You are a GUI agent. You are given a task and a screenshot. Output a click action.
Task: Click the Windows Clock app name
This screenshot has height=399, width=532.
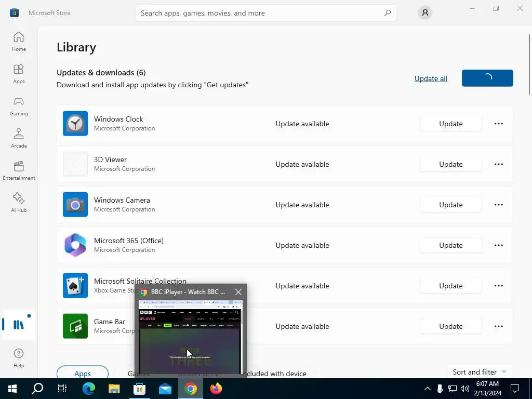point(118,119)
